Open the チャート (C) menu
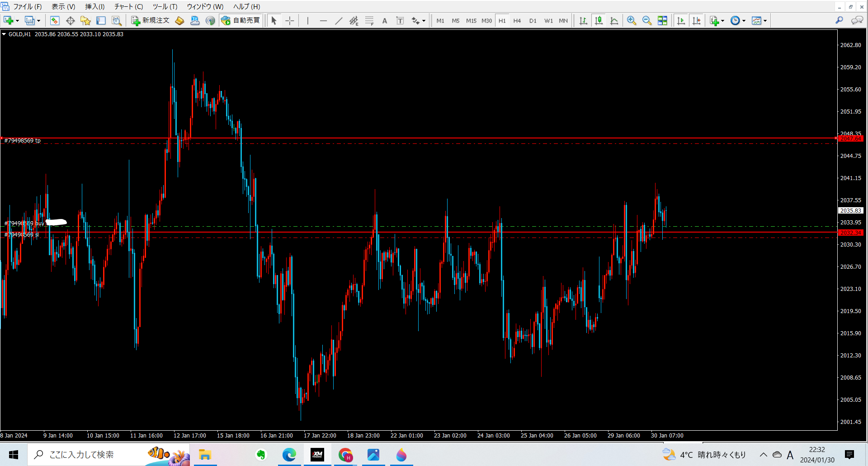The width and height of the screenshot is (868, 466). coord(128,6)
